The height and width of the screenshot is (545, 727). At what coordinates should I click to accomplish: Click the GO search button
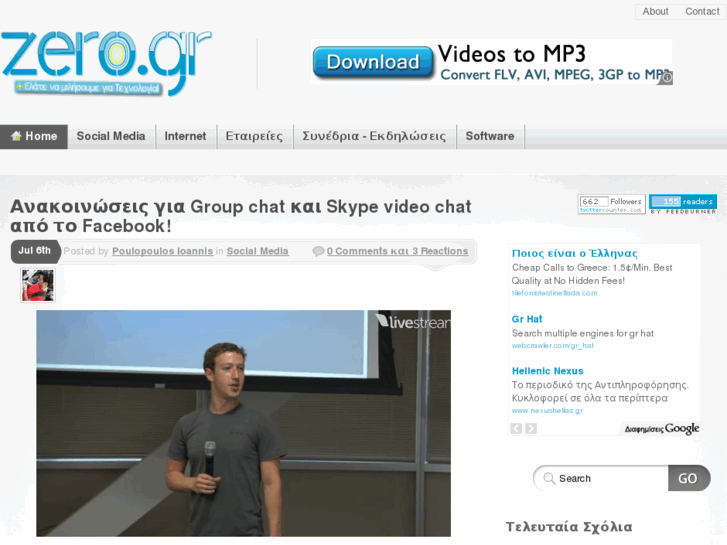[689, 478]
